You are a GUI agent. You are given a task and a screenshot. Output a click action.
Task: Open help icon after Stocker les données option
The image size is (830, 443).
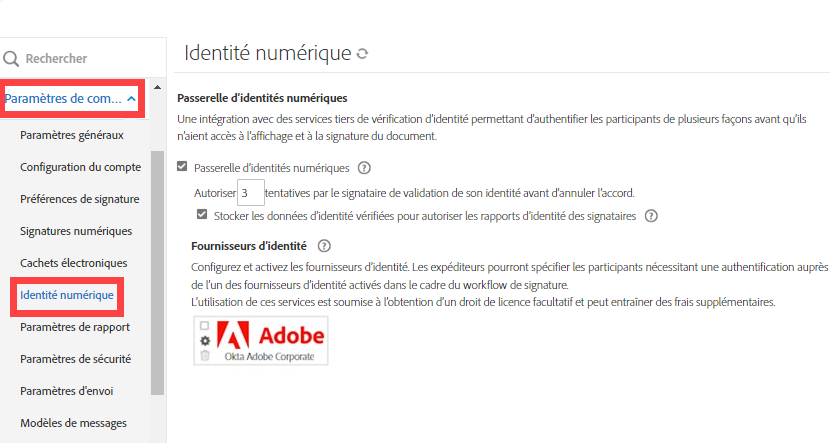click(651, 215)
